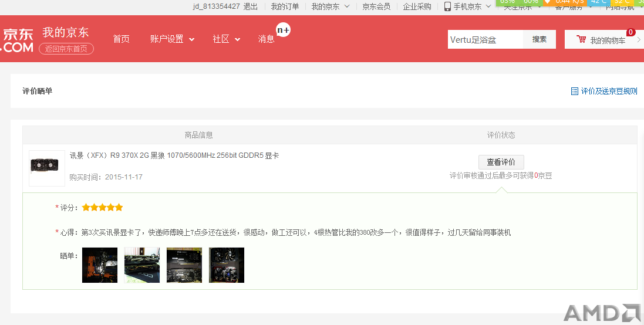This screenshot has height=325, width=644.
Task: Click purchase date 2015-11-17
Action: tap(124, 177)
